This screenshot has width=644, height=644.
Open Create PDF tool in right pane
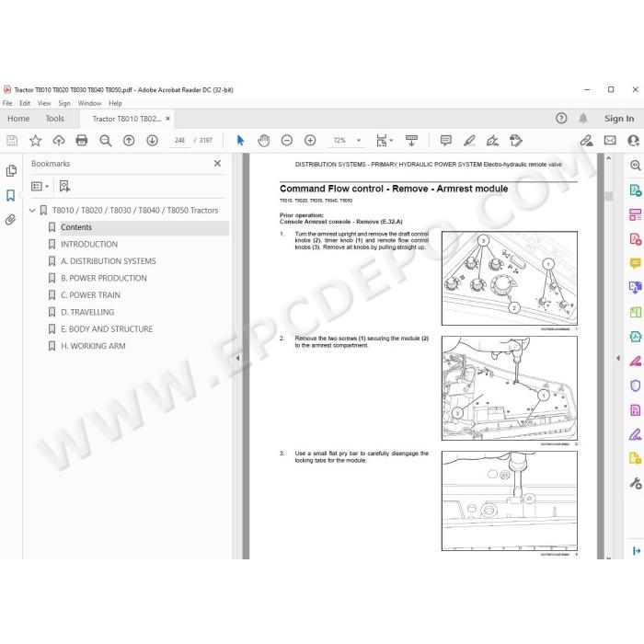point(636,239)
